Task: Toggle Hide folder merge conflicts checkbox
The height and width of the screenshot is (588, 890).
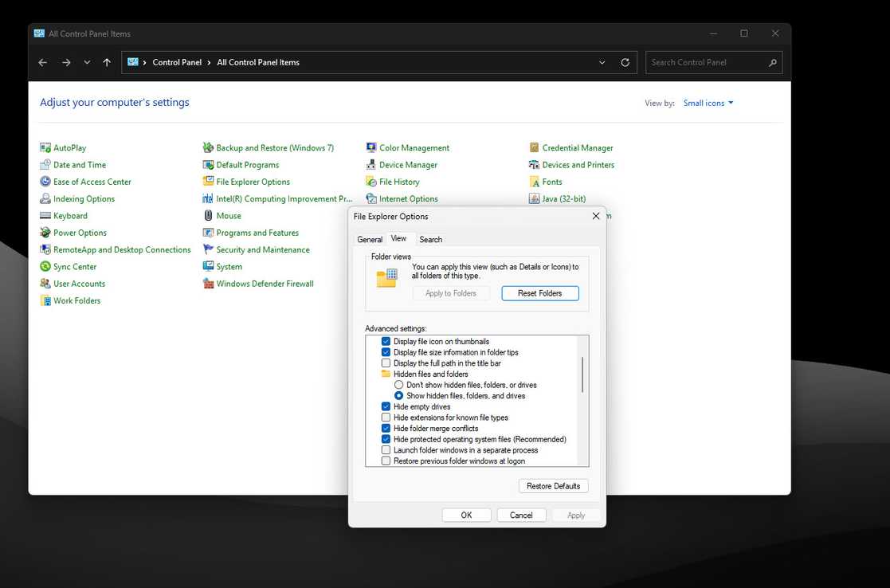Action: [x=386, y=429]
